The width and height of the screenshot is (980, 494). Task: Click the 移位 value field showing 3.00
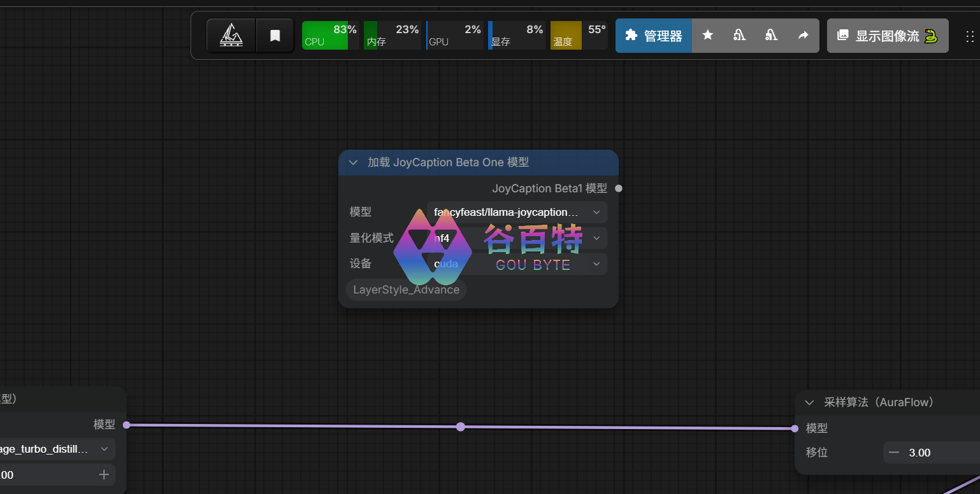tap(932, 453)
